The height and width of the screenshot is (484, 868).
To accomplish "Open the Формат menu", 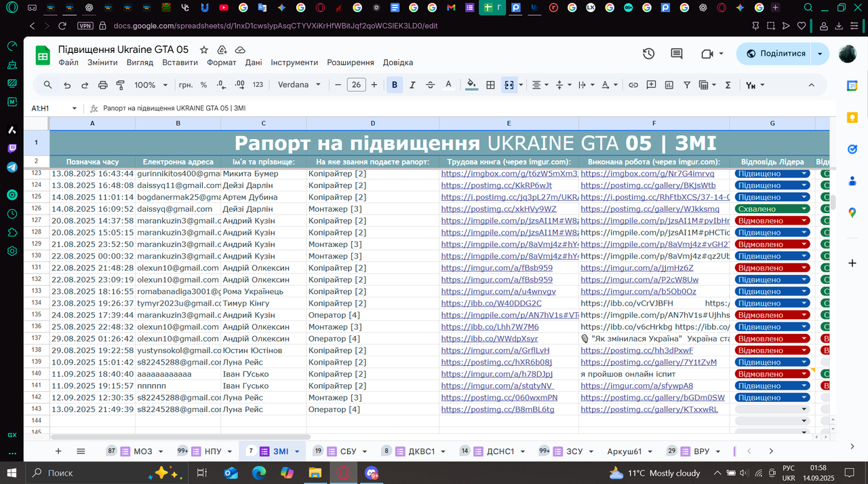I will click(222, 62).
